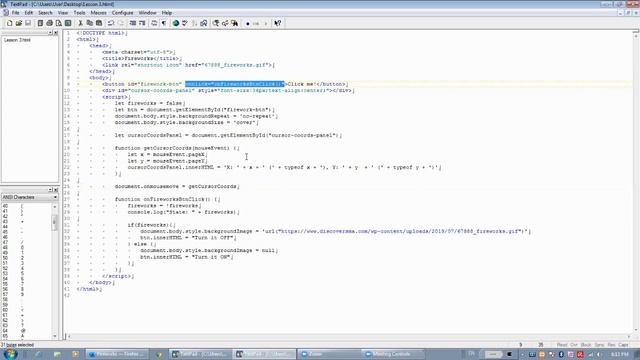Click the Copy icon in the toolbar
The width and height of the screenshot is (640, 360).
[x=89, y=23]
